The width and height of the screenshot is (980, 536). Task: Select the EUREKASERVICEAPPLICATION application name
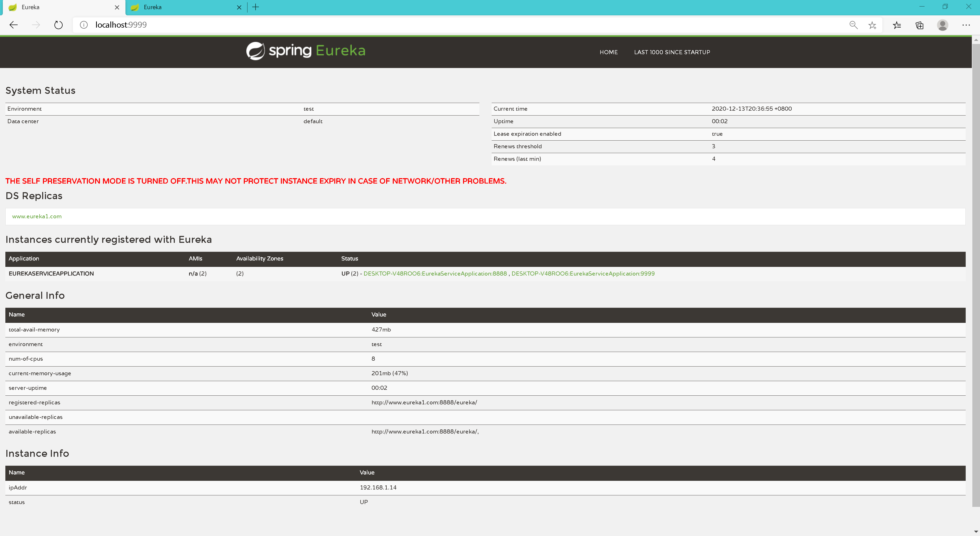click(51, 273)
